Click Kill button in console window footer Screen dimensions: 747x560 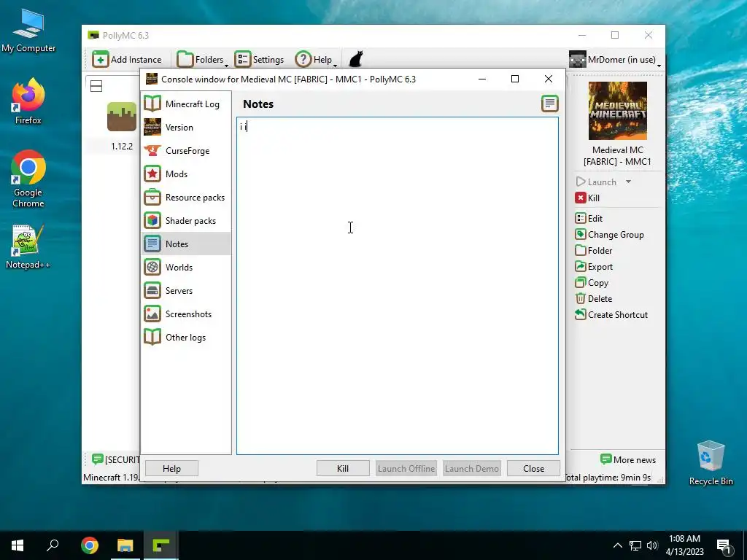[343, 469]
